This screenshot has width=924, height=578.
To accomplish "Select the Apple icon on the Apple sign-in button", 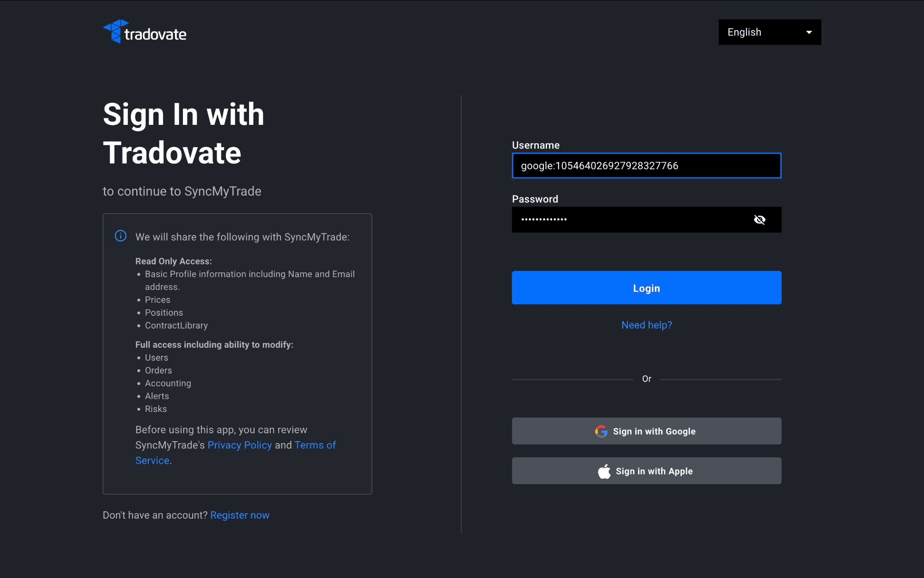I will click(604, 471).
